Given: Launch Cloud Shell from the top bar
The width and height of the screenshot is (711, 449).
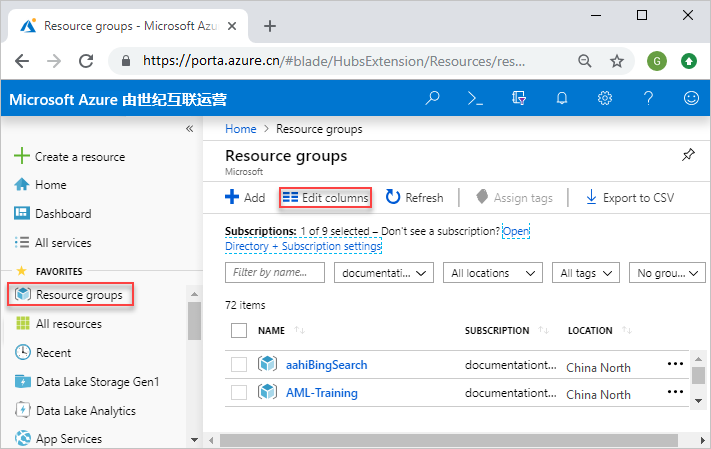Looking at the screenshot, I should (475, 98).
